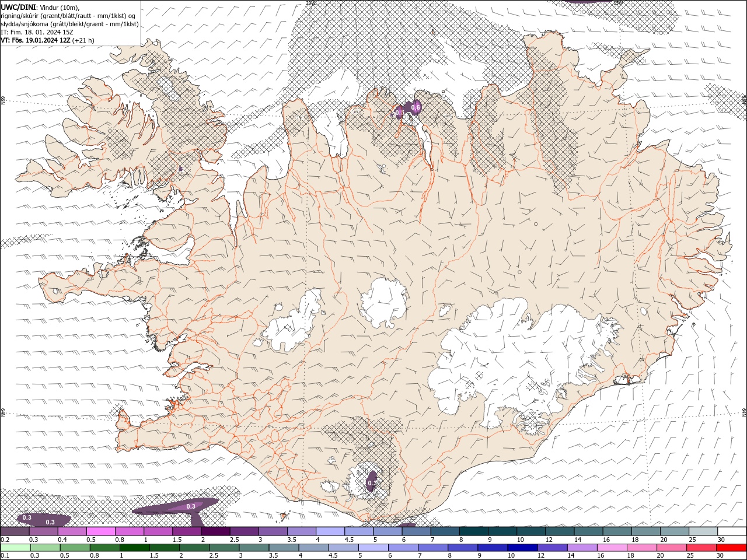Click the 'slydda/snjókoma' legend description line
Viewport: 747px width, 560px height.
(69, 24)
